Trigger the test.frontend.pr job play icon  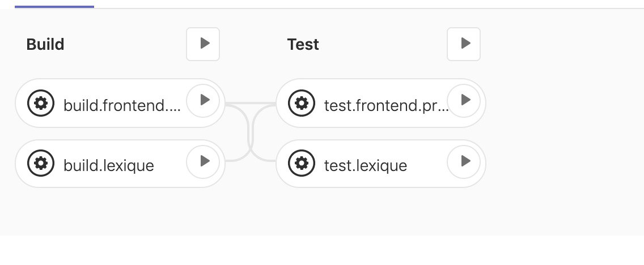[x=464, y=100]
